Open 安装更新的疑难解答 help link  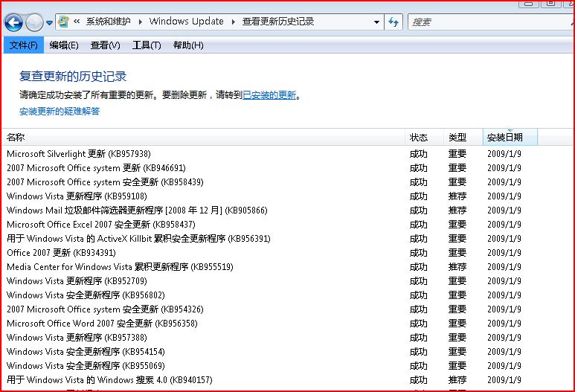(60, 111)
